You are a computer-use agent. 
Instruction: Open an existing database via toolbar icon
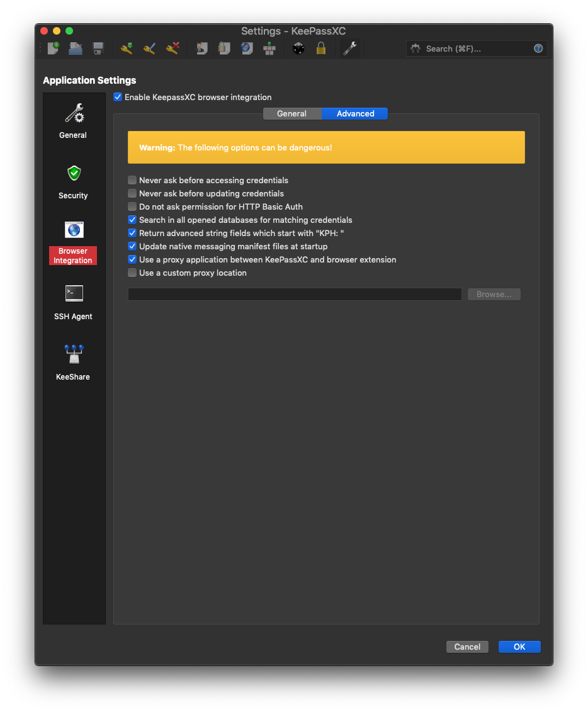tap(75, 48)
